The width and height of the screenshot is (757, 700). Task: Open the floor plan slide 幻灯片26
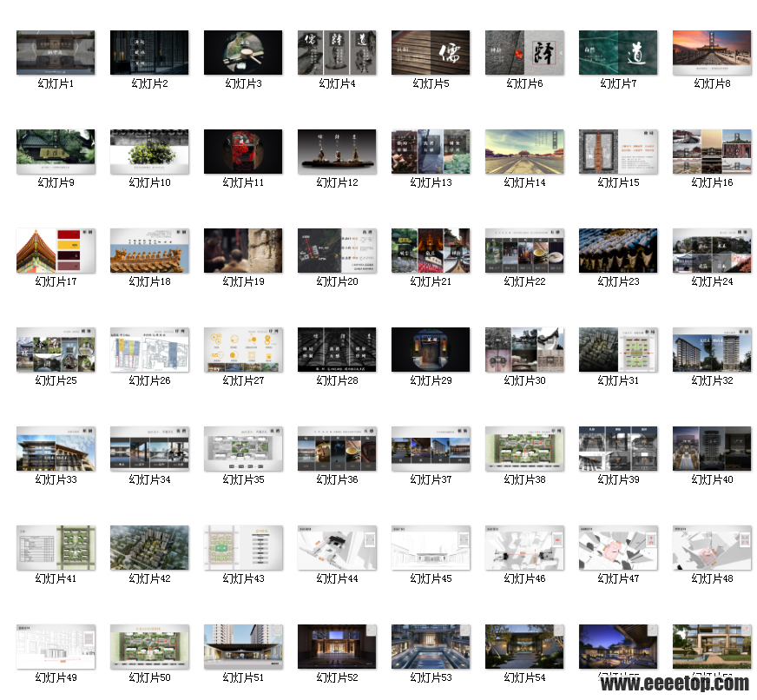tap(149, 350)
